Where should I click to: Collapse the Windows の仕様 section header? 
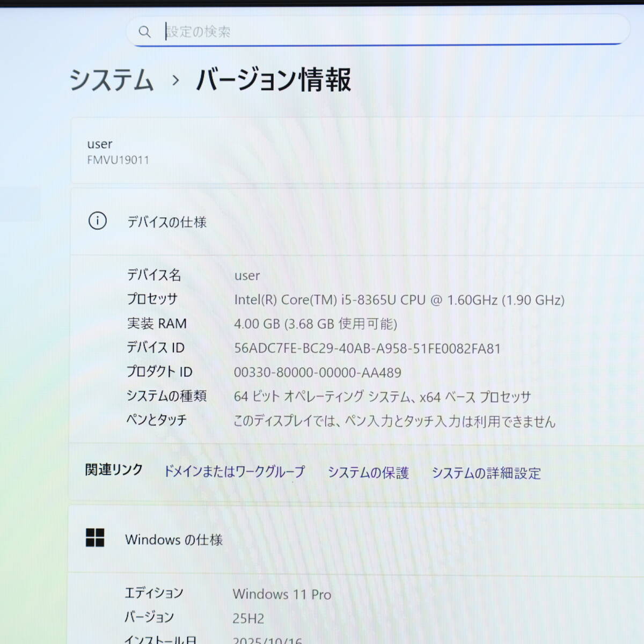tap(356, 539)
